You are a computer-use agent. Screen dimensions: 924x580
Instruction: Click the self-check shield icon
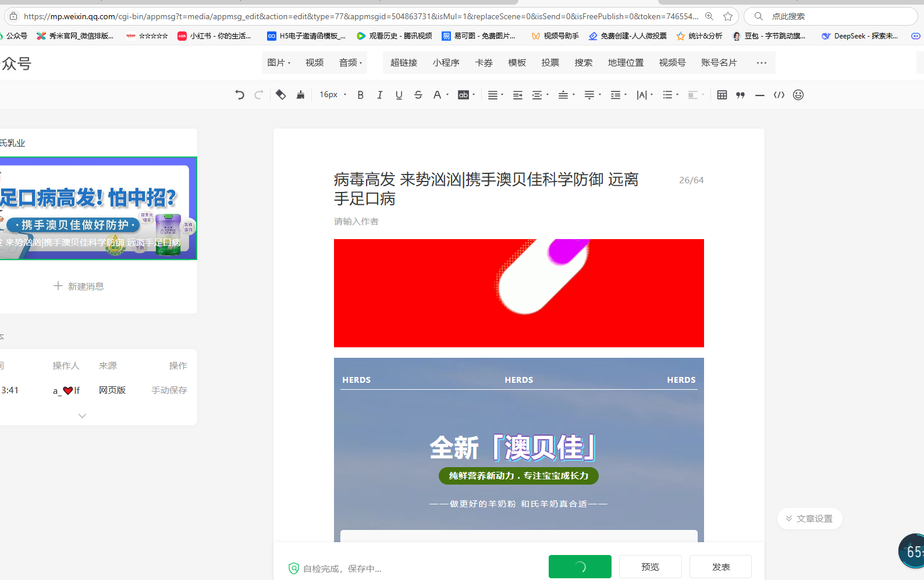[x=294, y=568]
